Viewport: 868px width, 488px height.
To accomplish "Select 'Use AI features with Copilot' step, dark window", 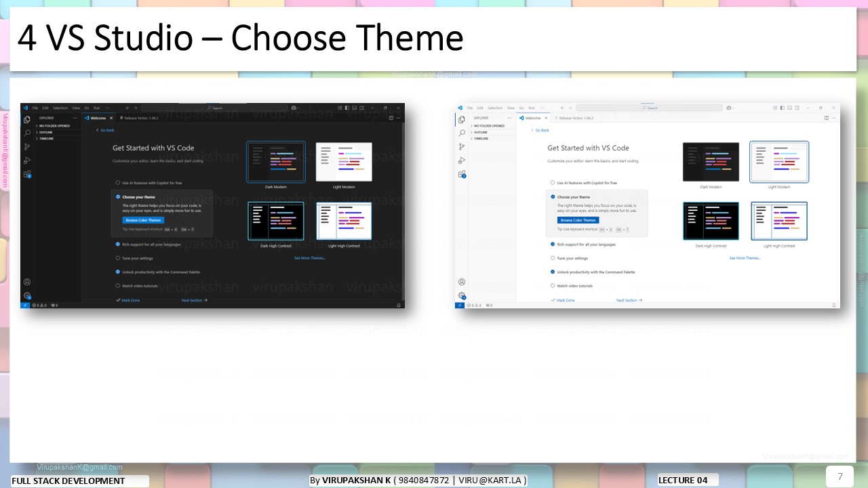I will coord(149,183).
